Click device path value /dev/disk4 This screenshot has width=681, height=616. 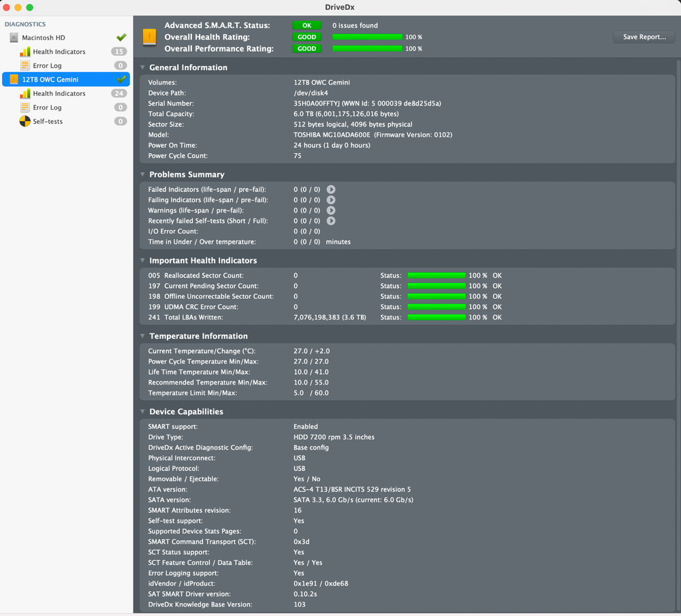pos(311,93)
